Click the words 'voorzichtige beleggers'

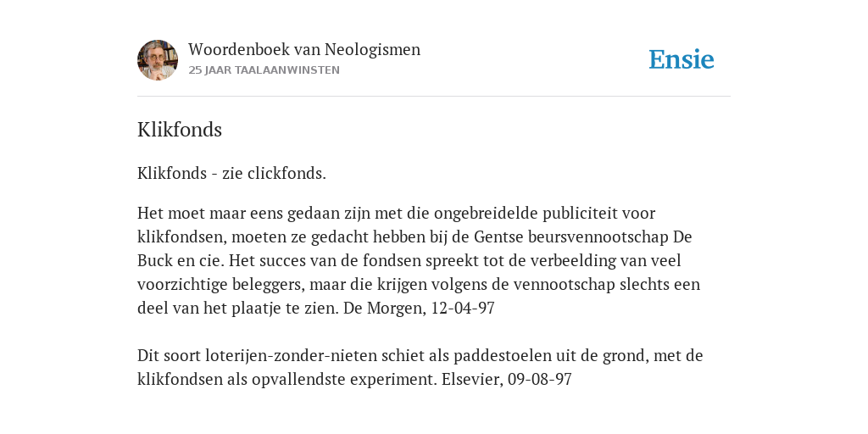pyautogui.click(x=221, y=285)
